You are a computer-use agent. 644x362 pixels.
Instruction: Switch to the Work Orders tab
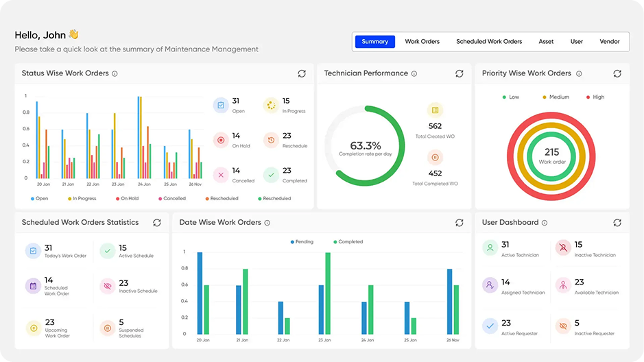[x=422, y=41]
